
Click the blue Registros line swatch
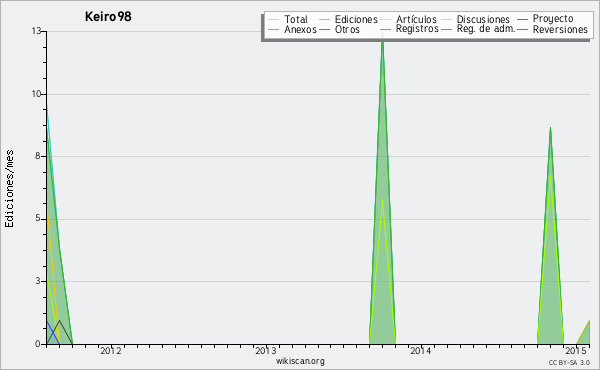click(386, 29)
